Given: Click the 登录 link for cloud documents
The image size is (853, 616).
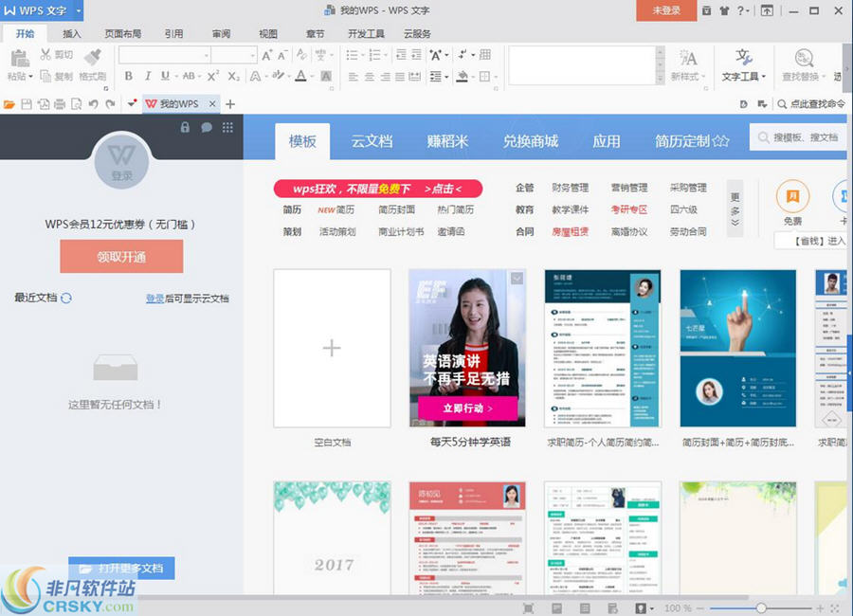Looking at the screenshot, I should [x=154, y=299].
